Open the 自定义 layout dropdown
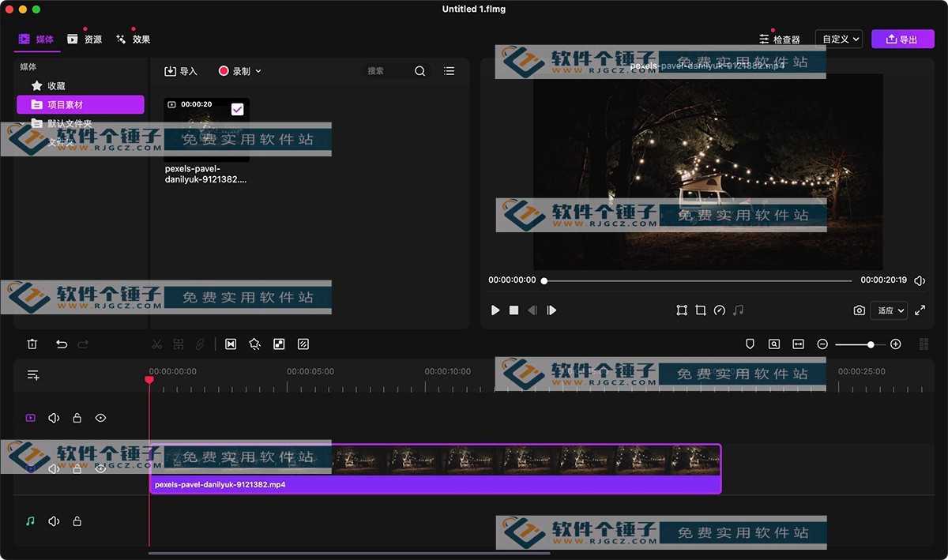The width and height of the screenshot is (948, 560). click(x=838, y=39)
